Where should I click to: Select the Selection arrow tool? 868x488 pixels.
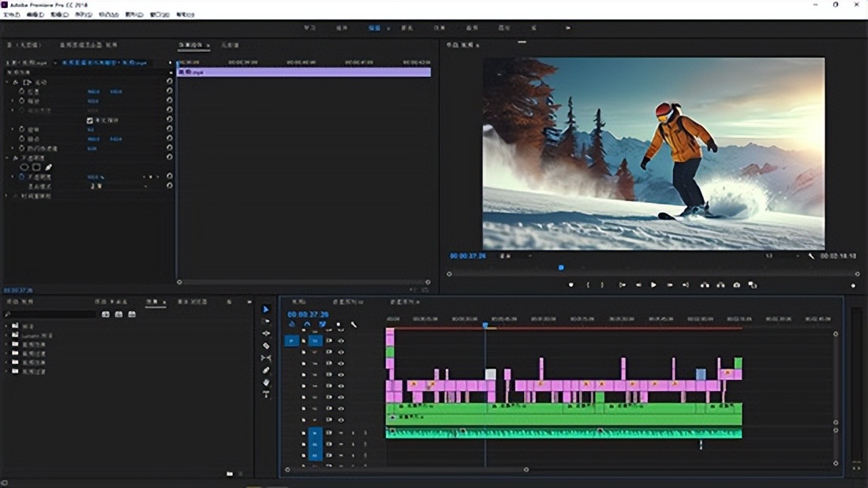coord(266,309)
